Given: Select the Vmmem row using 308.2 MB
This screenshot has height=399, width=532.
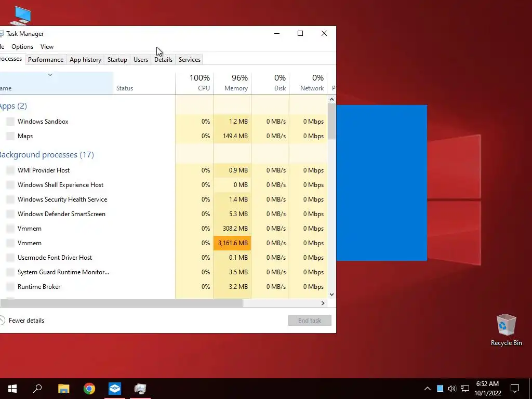Looking at the screenshot, I should click(164, 229).
